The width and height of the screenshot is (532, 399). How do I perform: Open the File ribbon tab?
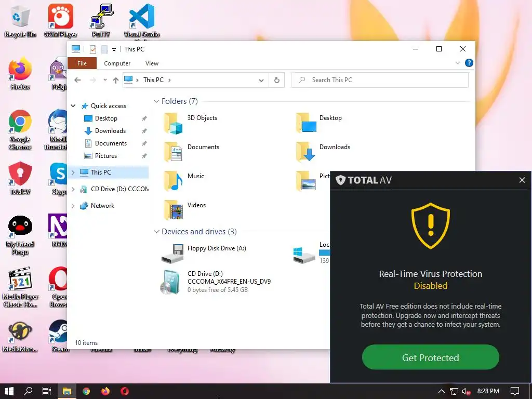(82, 63)
